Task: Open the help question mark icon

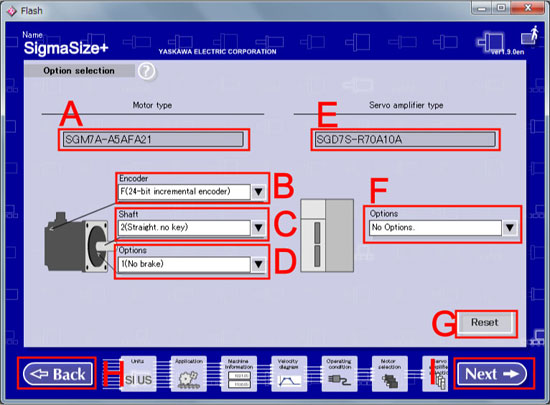Action: (x=146, y=71)
